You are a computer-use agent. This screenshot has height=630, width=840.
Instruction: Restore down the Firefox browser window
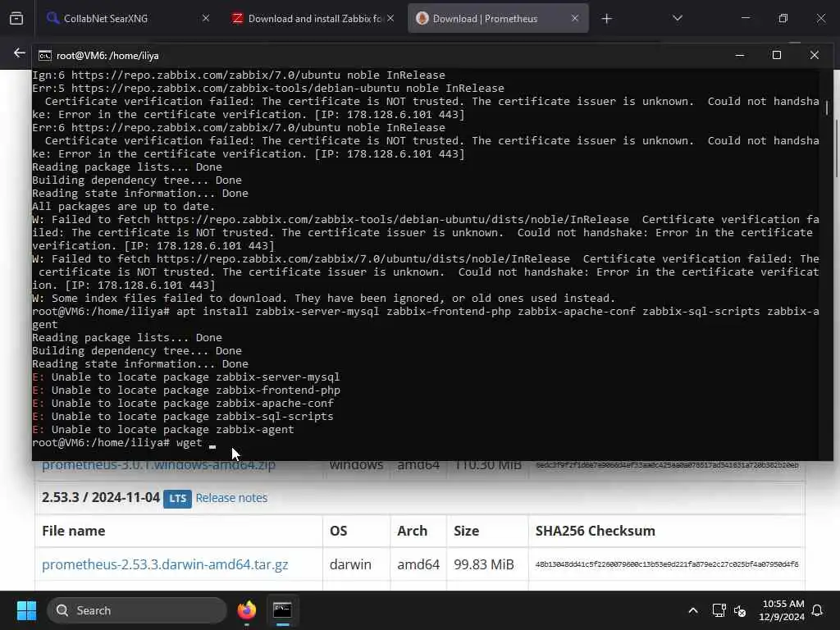[x=783, y=18]
